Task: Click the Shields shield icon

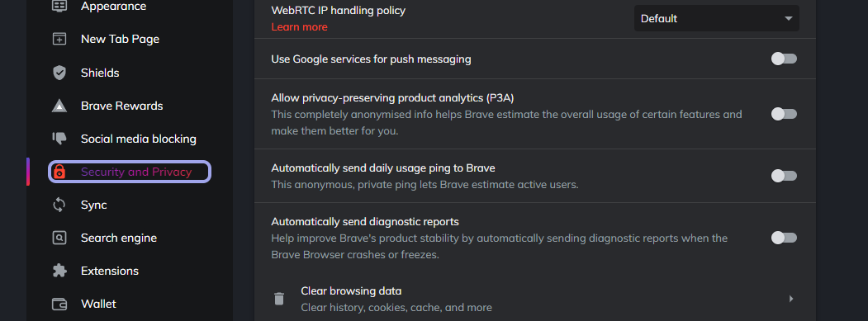Action: point(59,73)
